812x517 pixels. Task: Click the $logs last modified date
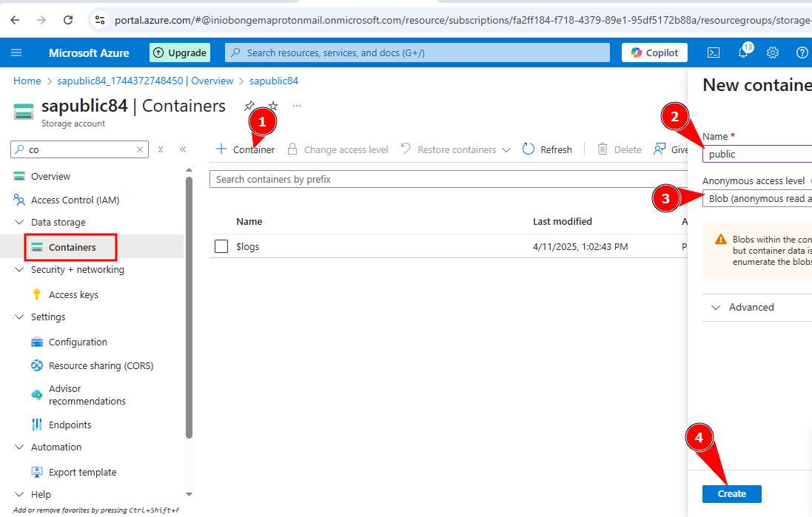(x=580, y=247)
